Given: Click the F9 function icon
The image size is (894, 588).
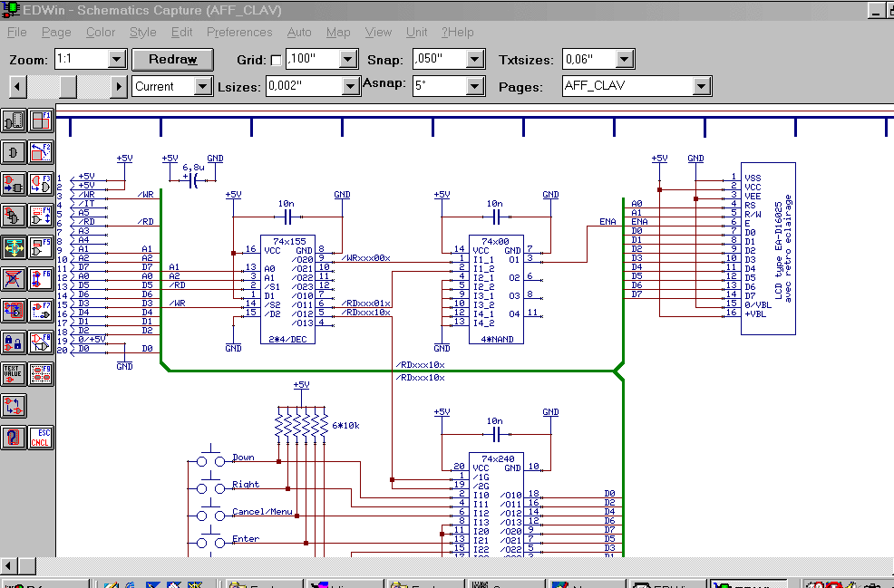Looking at the screenshot, I should (41, 373).
